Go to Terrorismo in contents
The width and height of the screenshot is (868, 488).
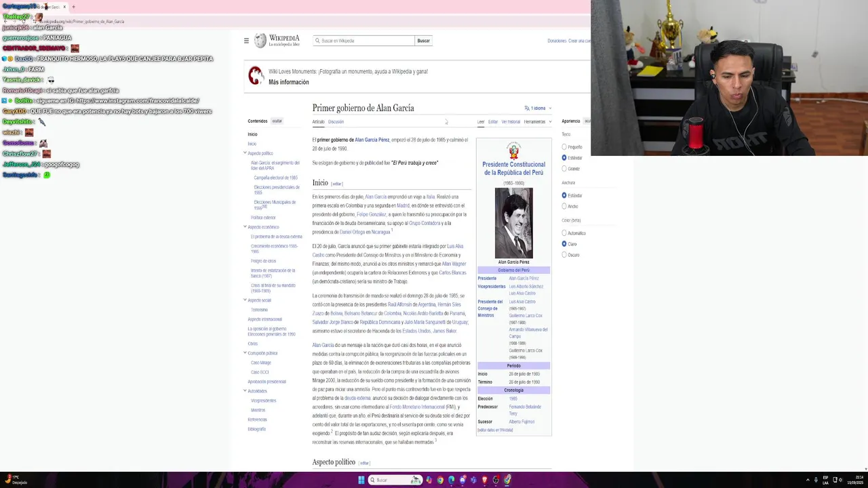[x=259, y=310]
